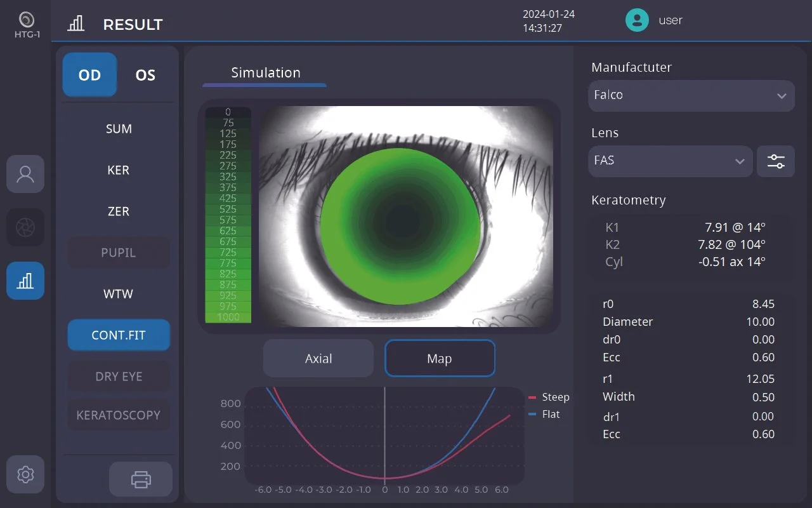The width and height of the screenshot is (812, 508).
Task: Click the HTG-1 logo icon
Action: (27, 25)
